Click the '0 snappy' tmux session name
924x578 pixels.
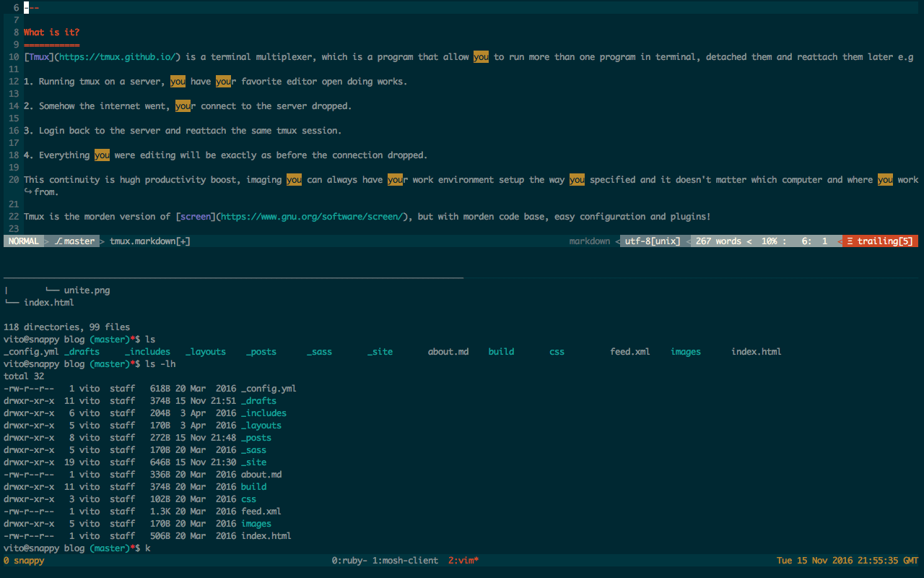click(24, 561)
